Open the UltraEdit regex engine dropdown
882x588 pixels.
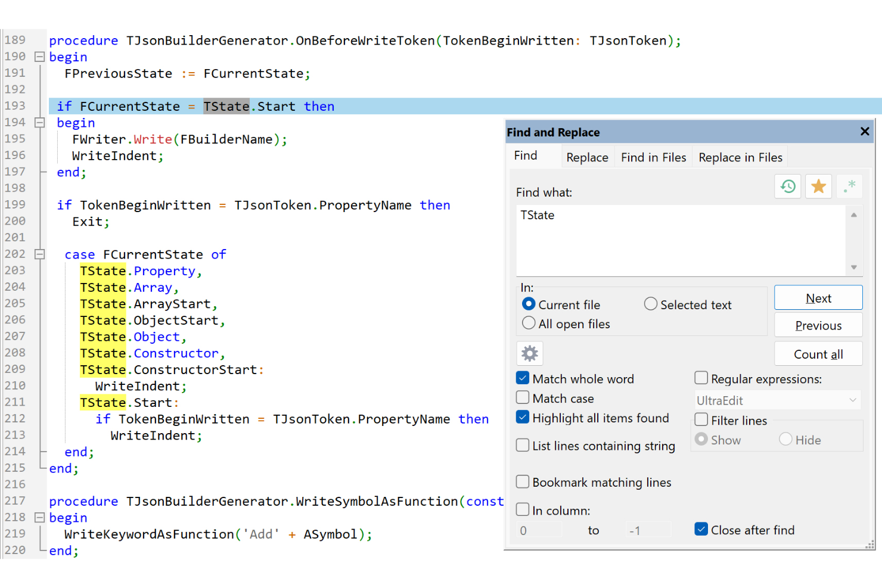point(777,400)
